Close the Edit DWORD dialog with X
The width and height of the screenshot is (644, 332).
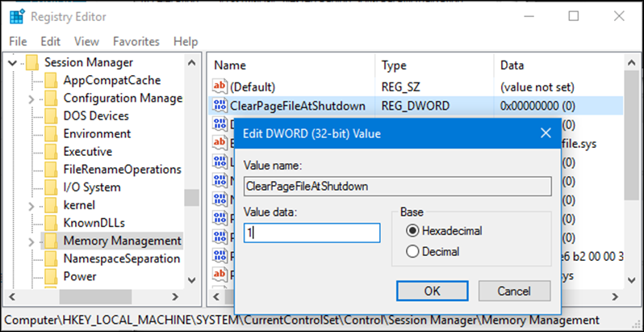tap(546, 133)
